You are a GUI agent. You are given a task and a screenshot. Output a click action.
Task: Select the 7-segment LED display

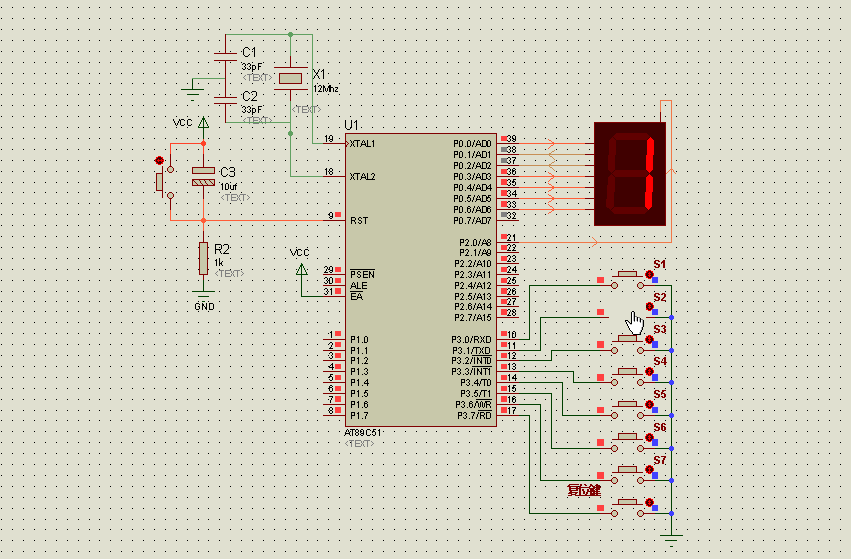tap(630, 174)
